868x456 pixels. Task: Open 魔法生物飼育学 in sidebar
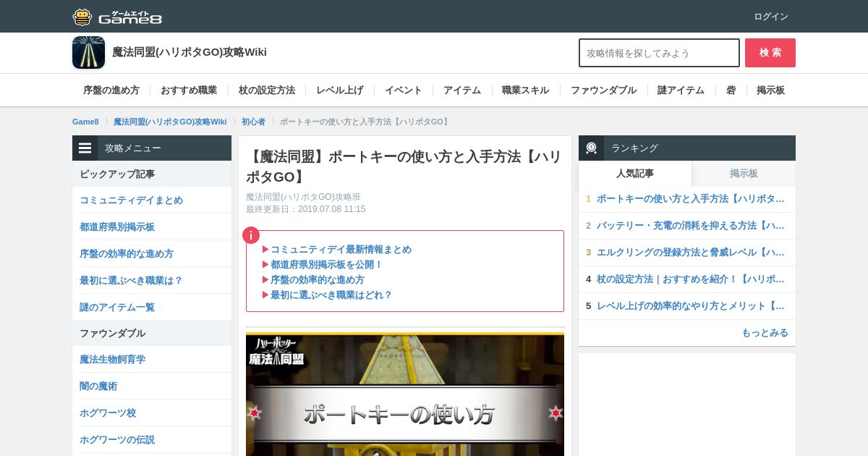[x=152, y=360]
